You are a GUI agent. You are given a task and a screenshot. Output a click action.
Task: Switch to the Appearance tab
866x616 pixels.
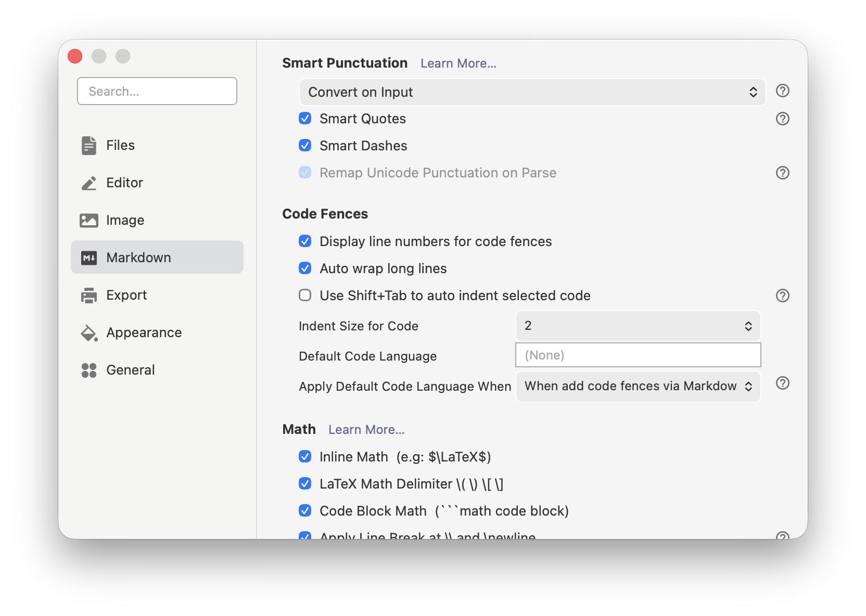pos(144,332)
